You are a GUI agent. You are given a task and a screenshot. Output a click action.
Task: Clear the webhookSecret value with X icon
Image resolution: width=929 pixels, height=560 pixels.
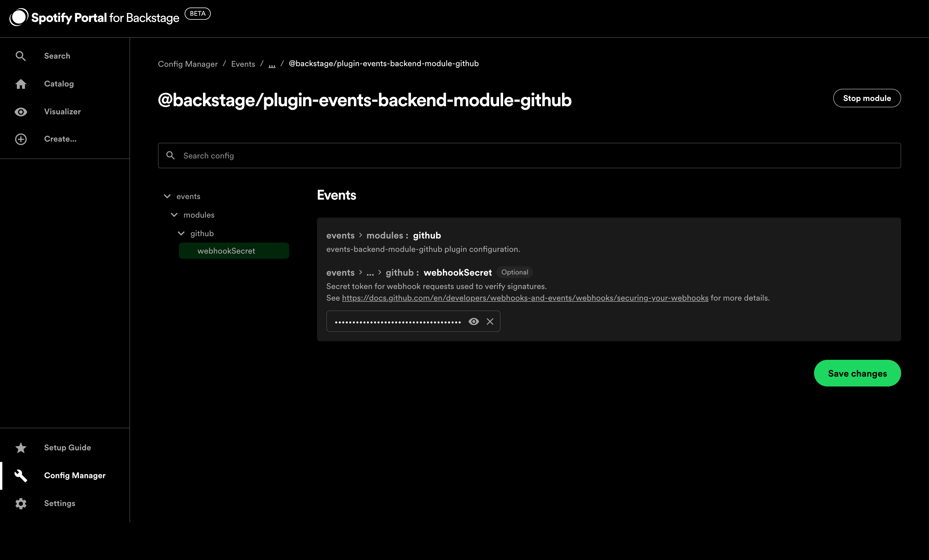click(x=490, y=321)
